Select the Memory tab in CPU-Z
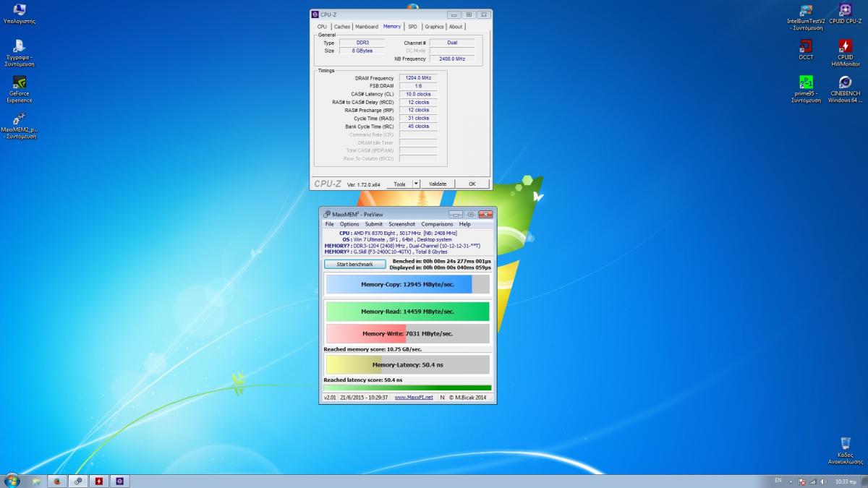This screenshot has width=868, height=488. pos(392,27)
